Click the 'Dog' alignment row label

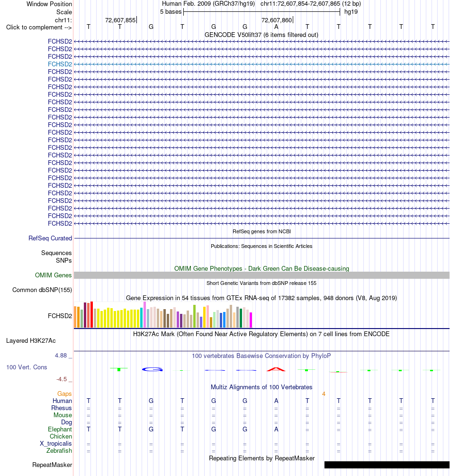(66, 422)
